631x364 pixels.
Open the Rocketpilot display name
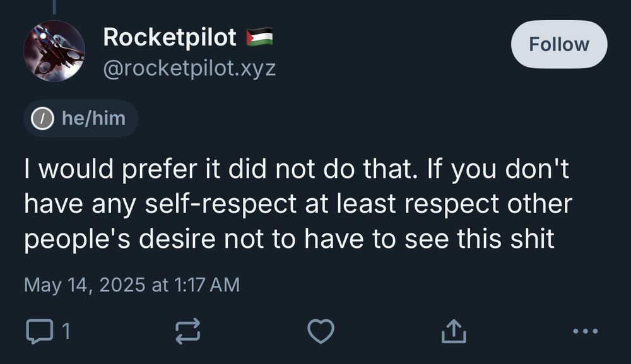169,37
